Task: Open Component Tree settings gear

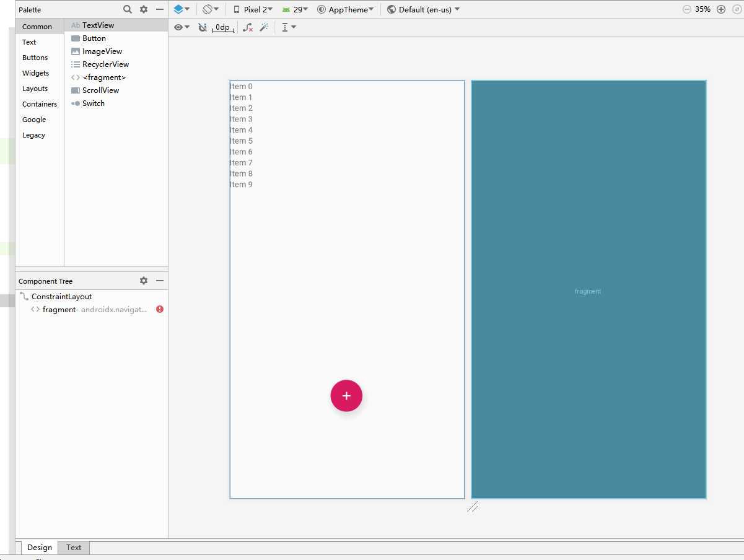Action: (x=144, y=281)
